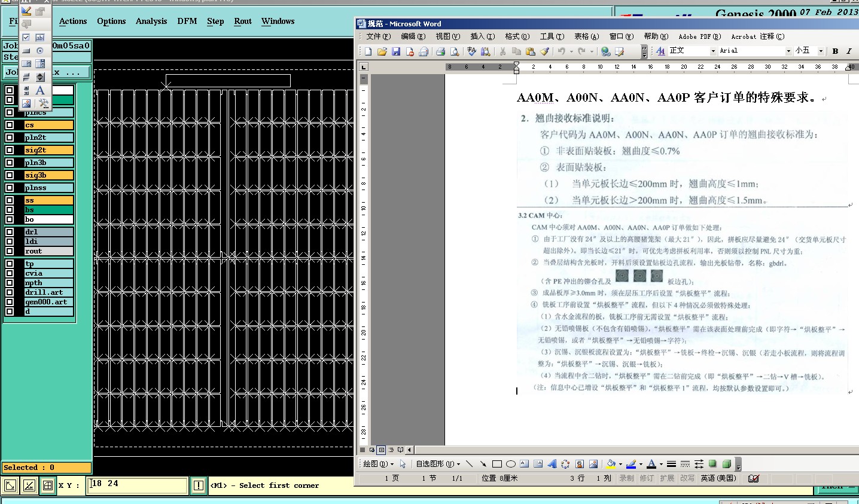Click Insert Hyperlink globe icon
Image resolution: width=859 pixels, height=504 pixels.
point(605,51)
